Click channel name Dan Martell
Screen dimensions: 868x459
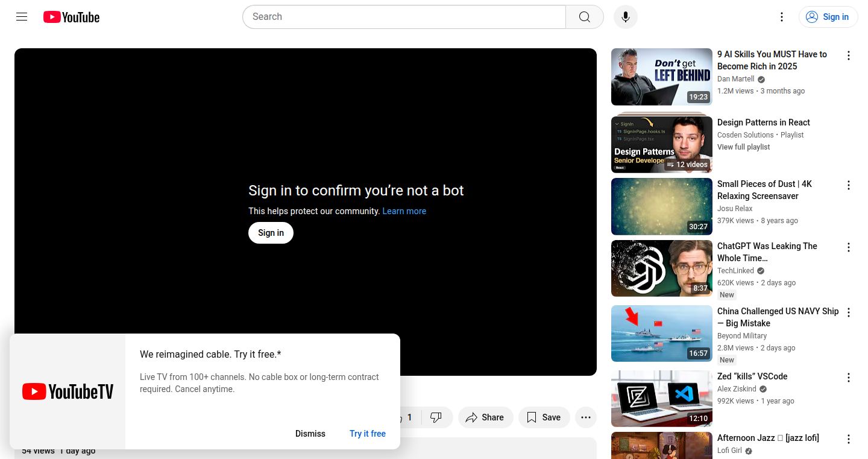coord(736,79)
